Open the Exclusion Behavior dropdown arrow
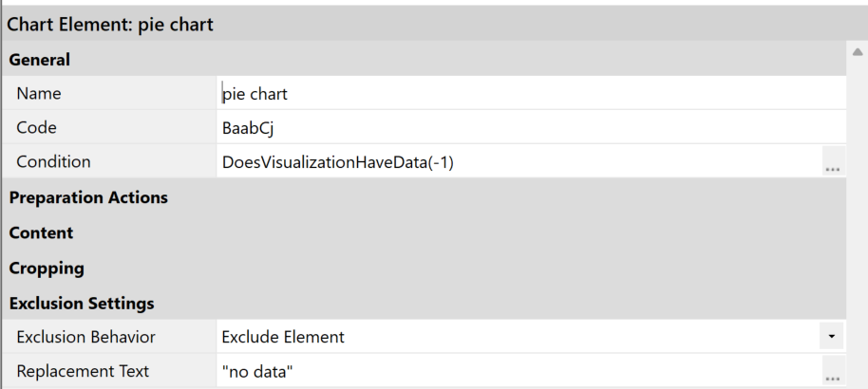Viewport: 868px width, 389px height. (832, 337)
